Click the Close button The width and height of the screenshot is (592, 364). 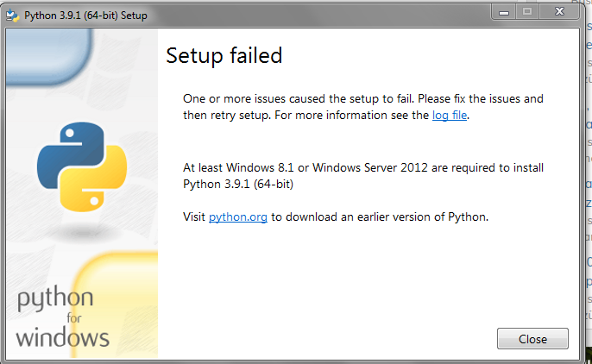click(532, 339)
